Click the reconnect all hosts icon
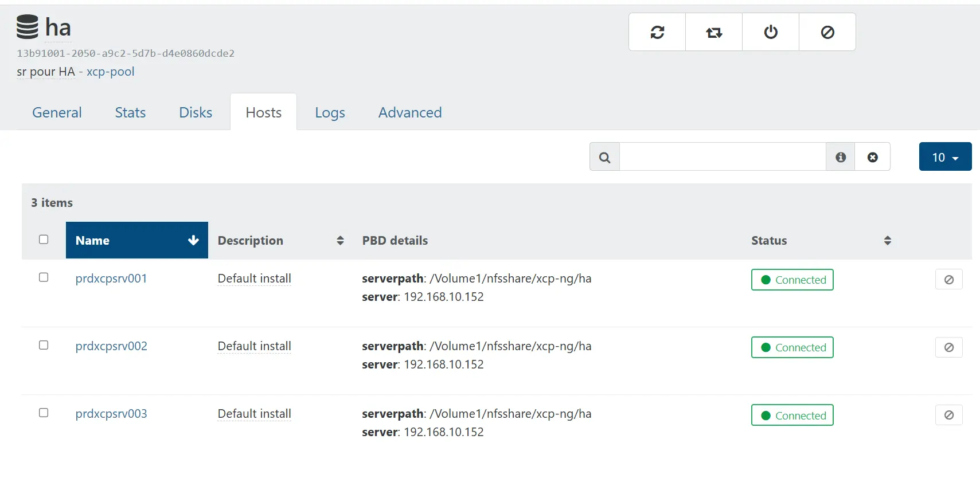Image resolution: width=980 pixels, height=494 pixels. (x=714, y=32)
